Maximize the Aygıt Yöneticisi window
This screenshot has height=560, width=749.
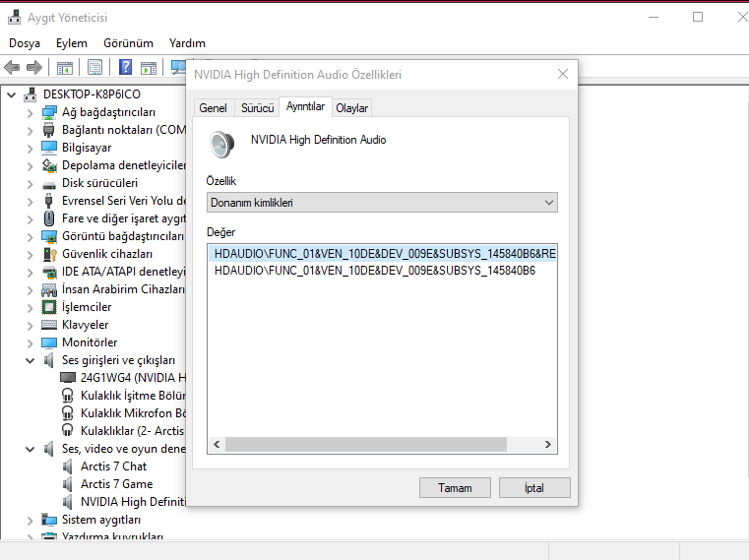pyautogui.click(x=698, y=17)
